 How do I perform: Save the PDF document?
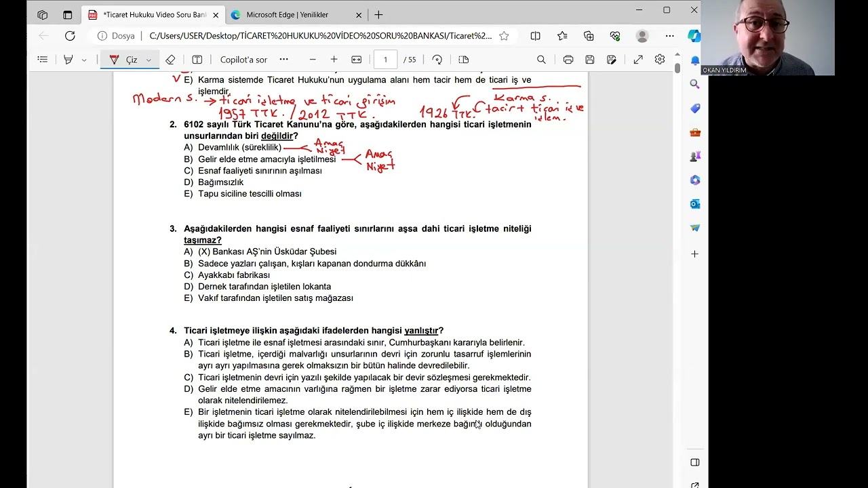click(x=590, y=60)
